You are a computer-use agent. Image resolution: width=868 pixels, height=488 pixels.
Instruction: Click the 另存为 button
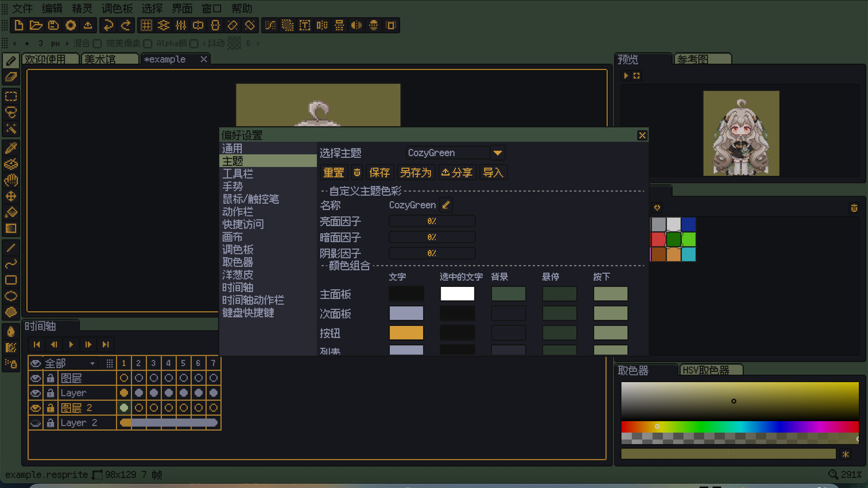click(415, 173)
